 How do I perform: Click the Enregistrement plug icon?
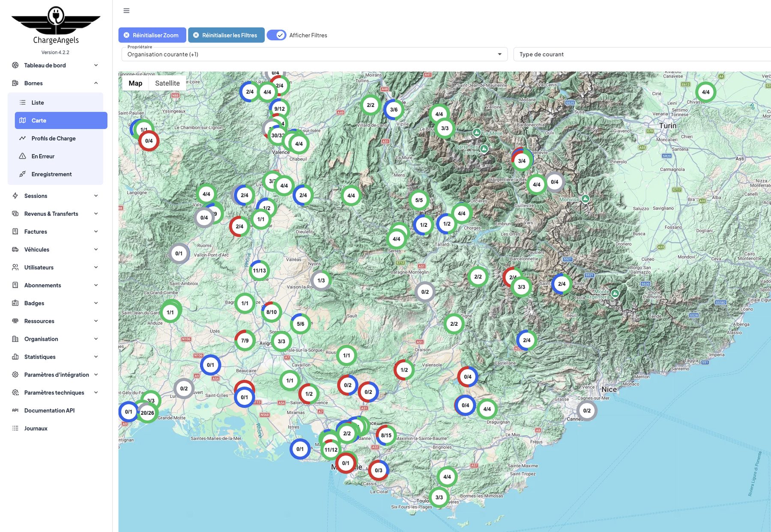click(x=23, y=174)
